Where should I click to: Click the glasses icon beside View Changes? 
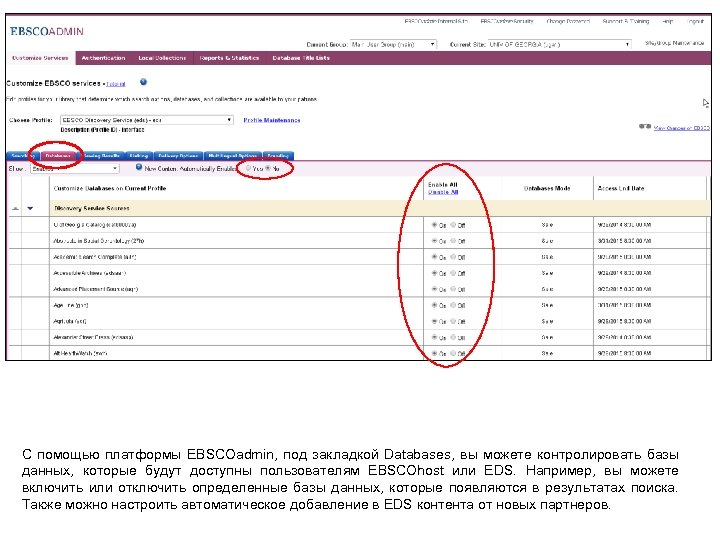click(x=645, y=126)
